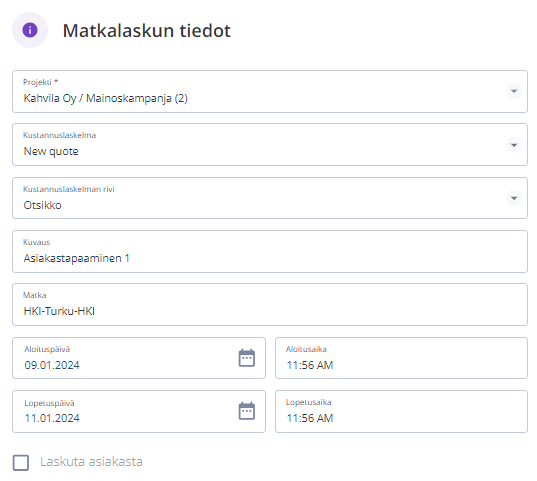Focus the Matka field with HKI-Turku-HKI

tap(270, 305)
